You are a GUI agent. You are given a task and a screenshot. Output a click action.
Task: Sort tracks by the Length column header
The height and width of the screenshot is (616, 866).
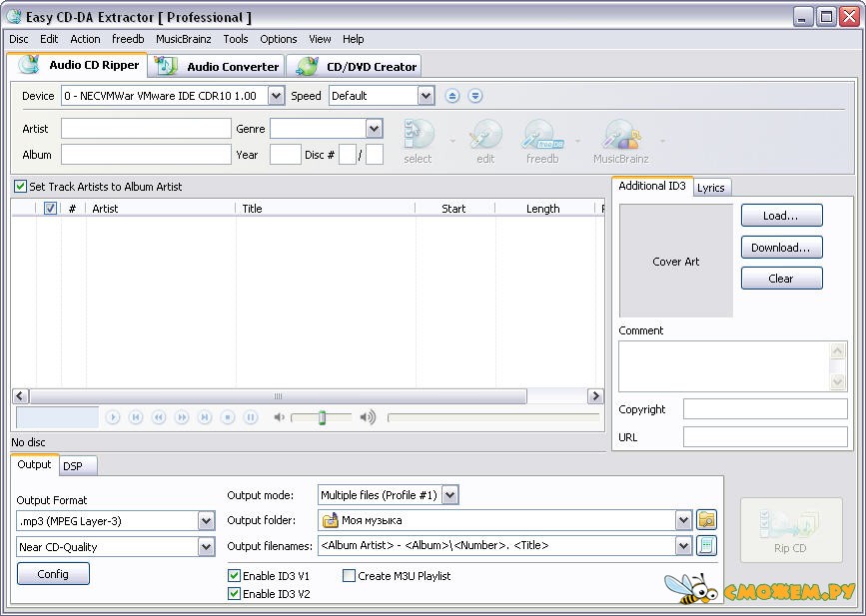coord(544,208)
